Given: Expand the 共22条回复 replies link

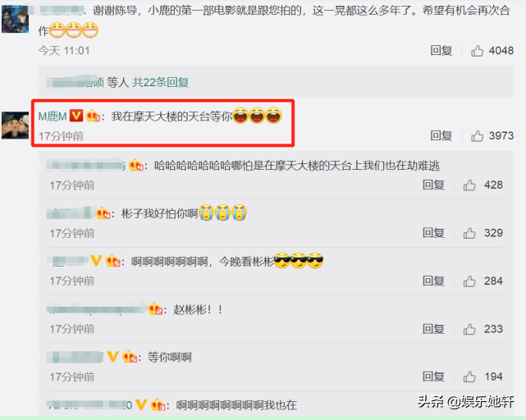Looking at the screenshot, I should tap(161, 82).
